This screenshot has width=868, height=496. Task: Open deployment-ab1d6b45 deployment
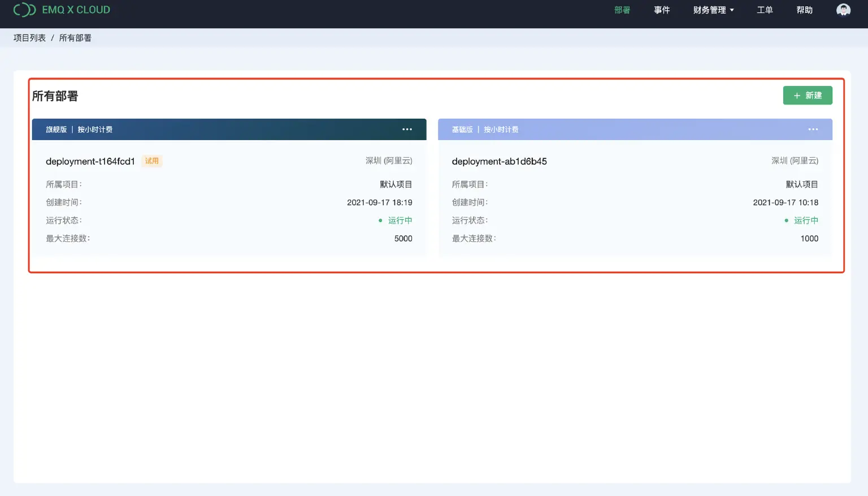tap(499, 162)
